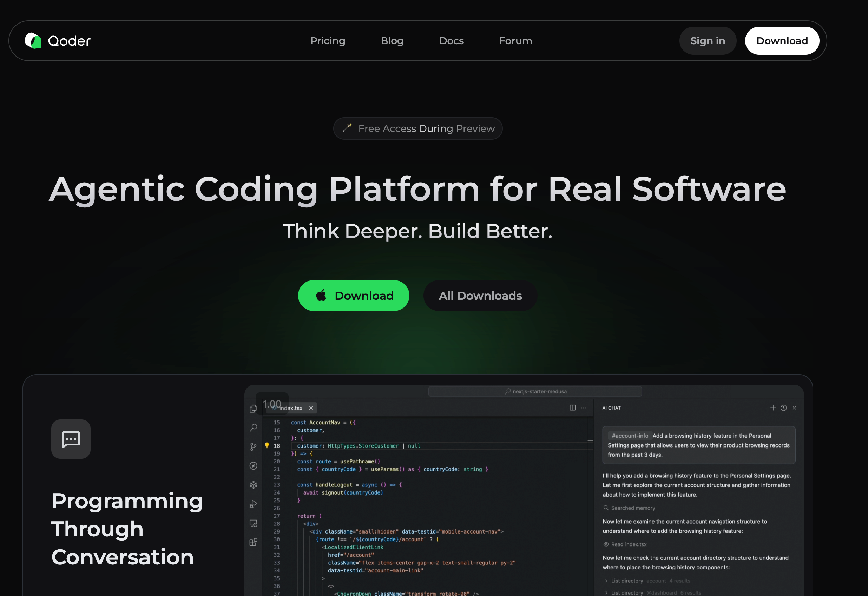Visit the Forum nav link
Screen dimensions: 868x596
point(515,41)
